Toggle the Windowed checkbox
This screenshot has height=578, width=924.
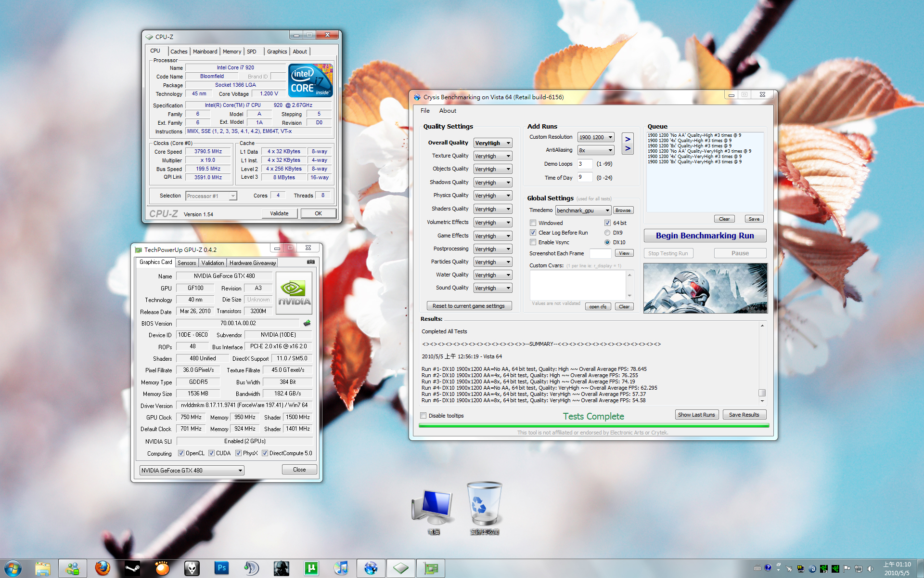click(x=533, y=223)
